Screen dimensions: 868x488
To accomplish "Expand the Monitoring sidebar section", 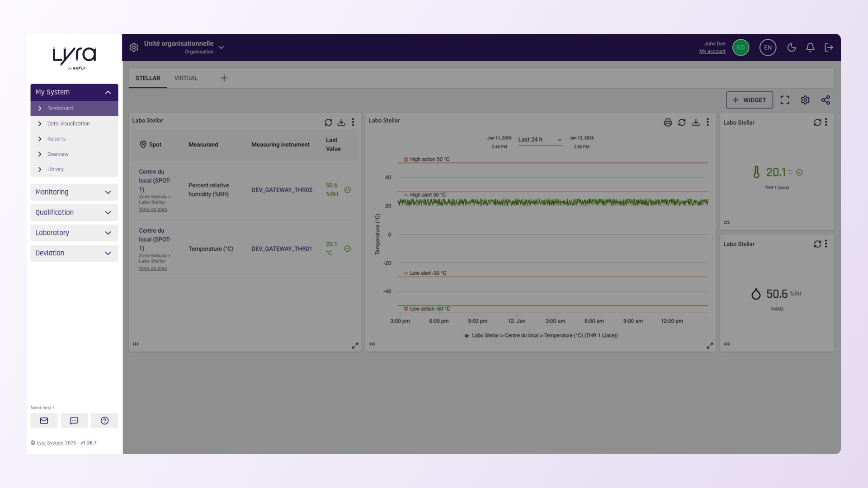I will click(74, 192).
